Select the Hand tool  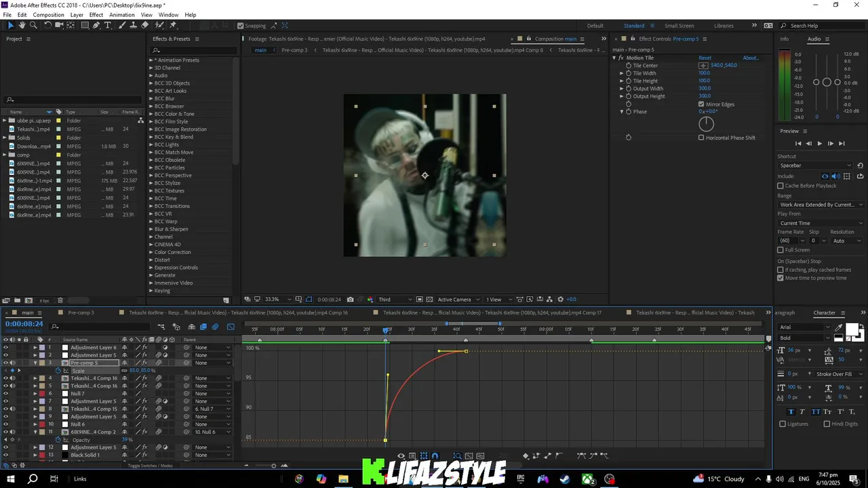[x=22, y=25]
